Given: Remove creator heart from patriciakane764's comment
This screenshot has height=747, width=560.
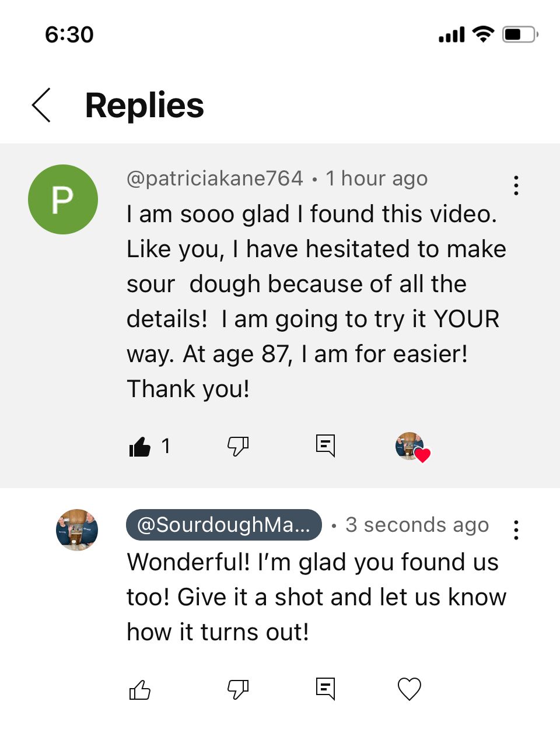Looking at the screenshot, I should coord(412,447).
